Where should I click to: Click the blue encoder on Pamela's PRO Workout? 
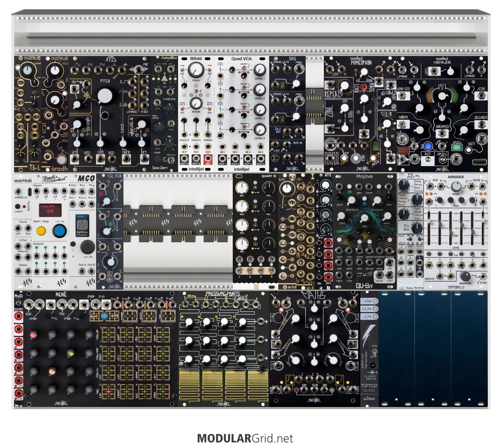(60, 231)
